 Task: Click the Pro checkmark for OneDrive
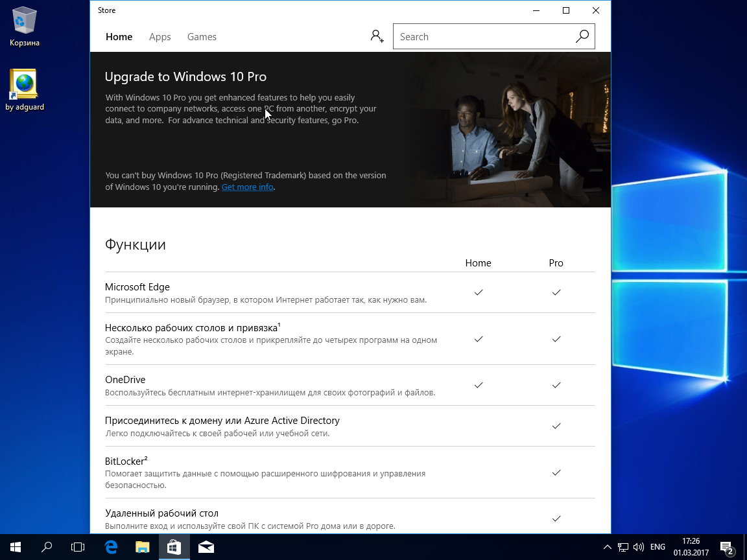(x=556, y=385)
